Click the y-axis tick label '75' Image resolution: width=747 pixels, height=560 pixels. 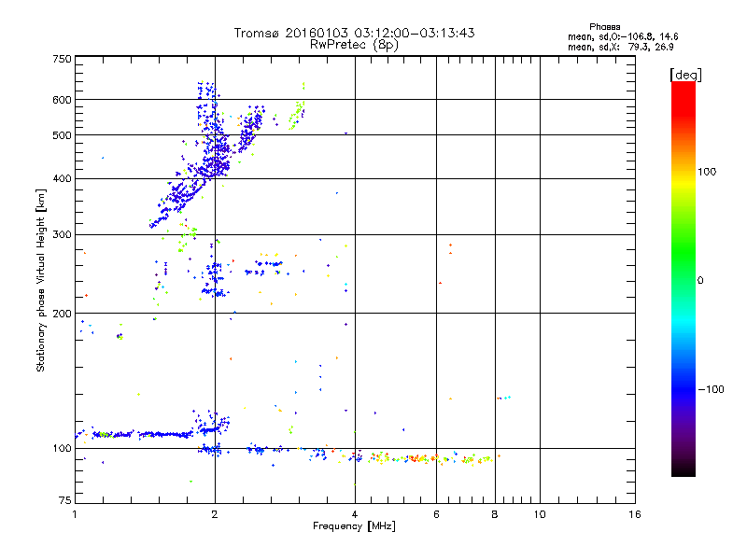[x=65, y=500]
